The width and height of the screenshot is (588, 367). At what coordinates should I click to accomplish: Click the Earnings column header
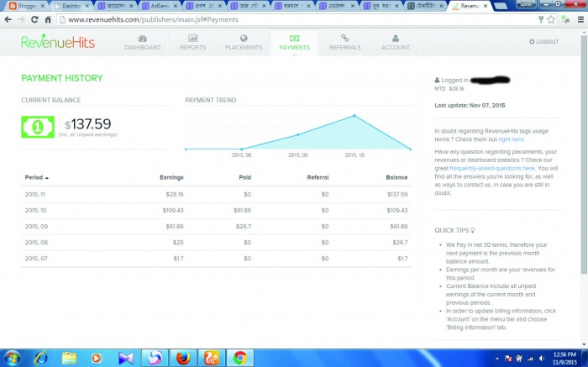click(171, 177)
